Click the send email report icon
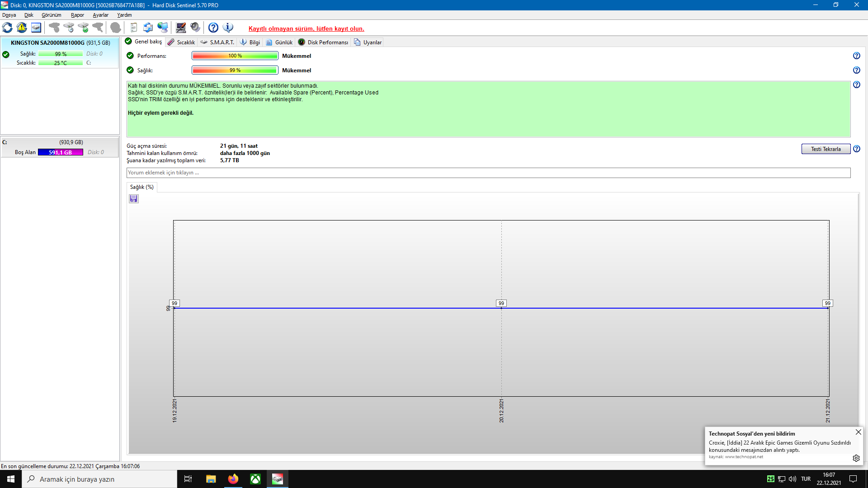The height and width of the screenshot is (488, 868). tap(148, 28)
